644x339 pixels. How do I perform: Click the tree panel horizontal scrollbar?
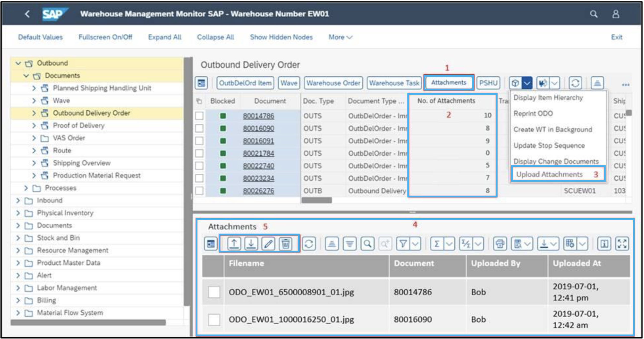coord(88,323)
